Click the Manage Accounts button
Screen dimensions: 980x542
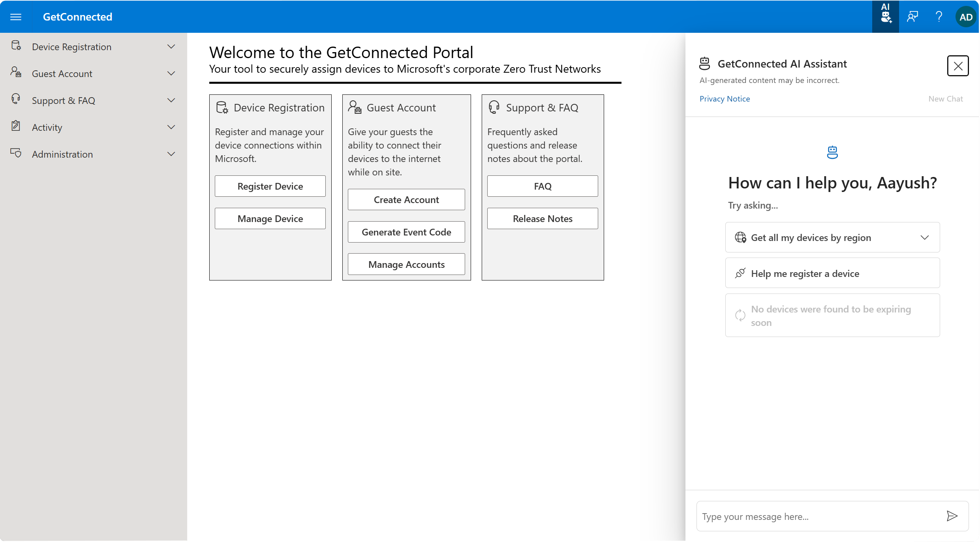(x=406, y=264)
